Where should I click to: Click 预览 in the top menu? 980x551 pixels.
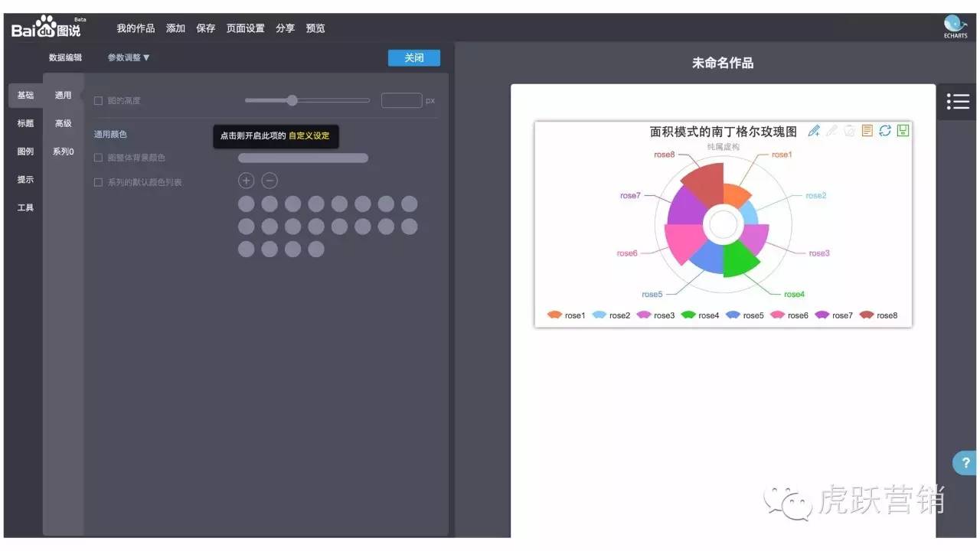coord(315,28)
